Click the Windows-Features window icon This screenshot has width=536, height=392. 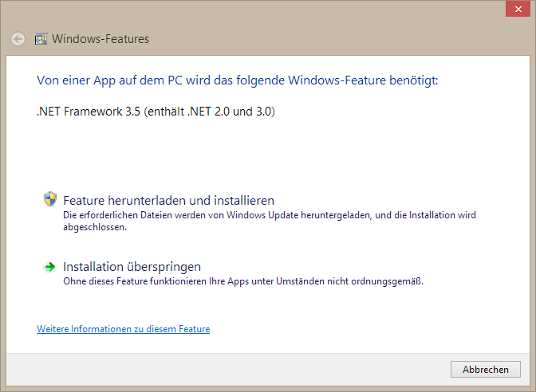tap(41, 39)
